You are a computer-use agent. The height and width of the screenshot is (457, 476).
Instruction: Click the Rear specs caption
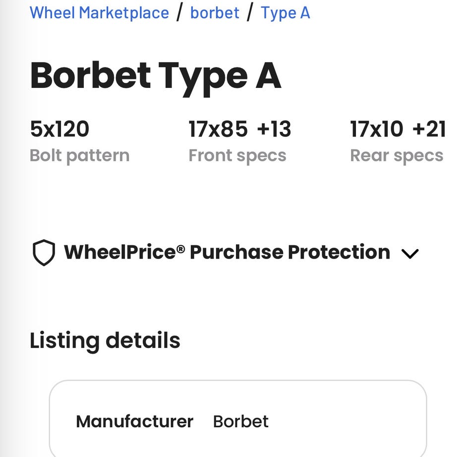click(x=396, y=155)
